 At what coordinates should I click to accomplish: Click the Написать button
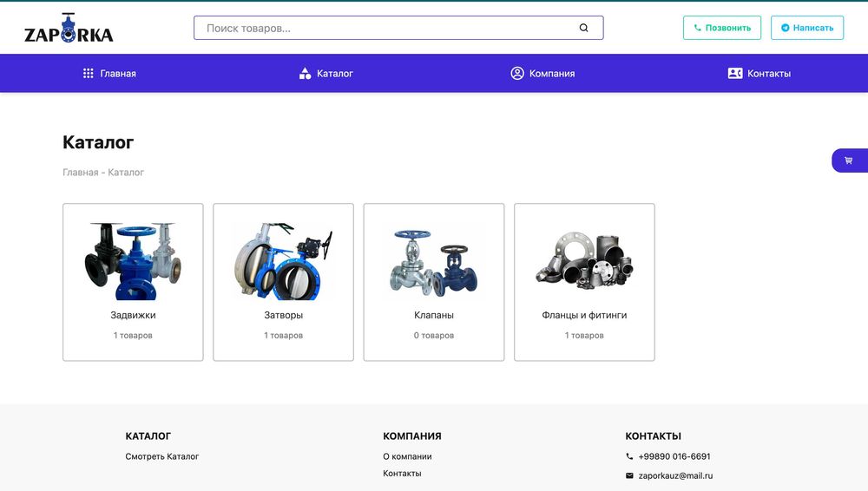pyautogui.click(x=807, y=28)
